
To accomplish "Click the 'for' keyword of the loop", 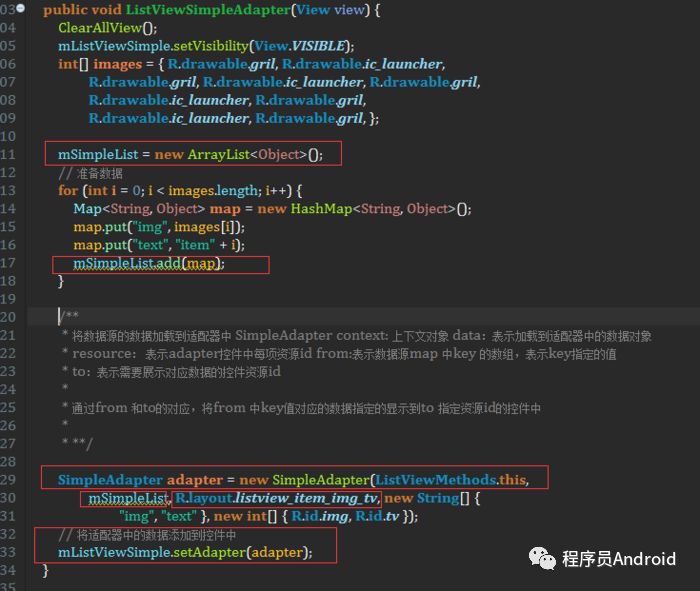I will coord(68,191).
